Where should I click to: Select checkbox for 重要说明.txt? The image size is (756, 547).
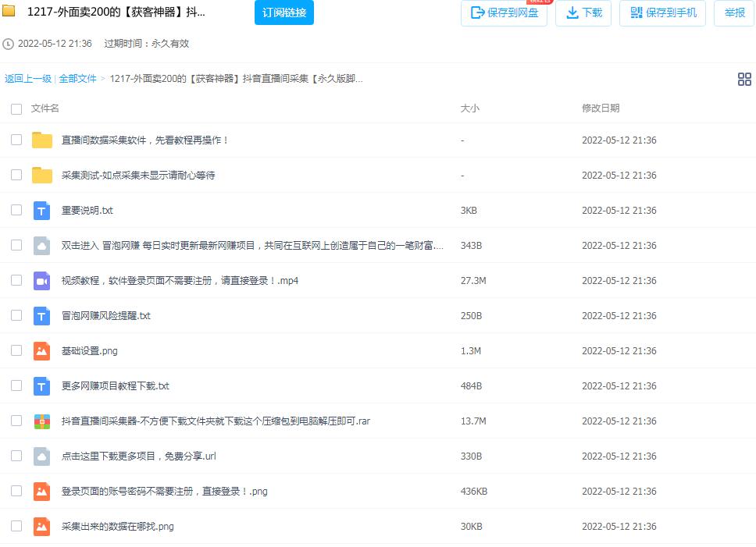click(16, 210)
